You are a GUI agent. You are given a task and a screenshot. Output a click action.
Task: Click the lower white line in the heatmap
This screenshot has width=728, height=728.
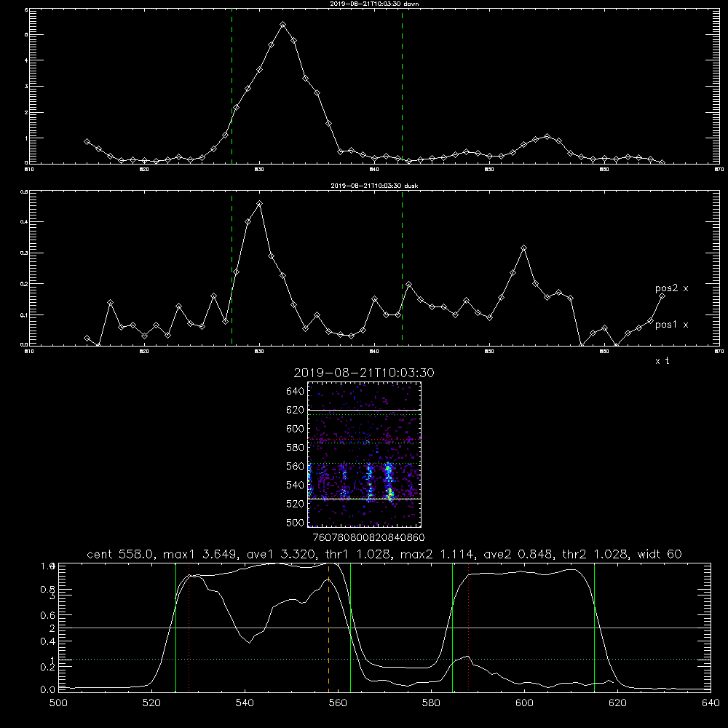click(364, 499)
